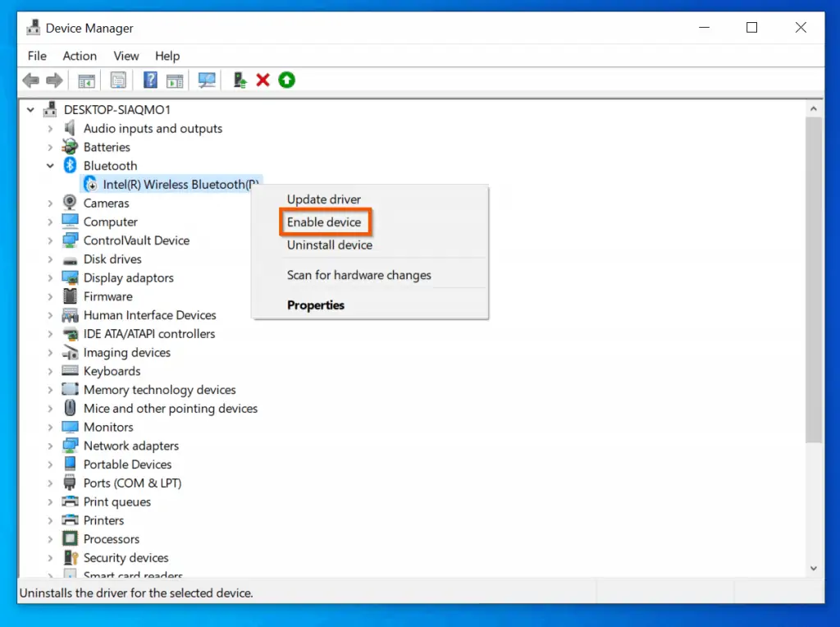Image resolution: width=840 pixels, height=627 pixels.
Task: Click the red X uninstall device icon
Action: [x=263, y=80]
